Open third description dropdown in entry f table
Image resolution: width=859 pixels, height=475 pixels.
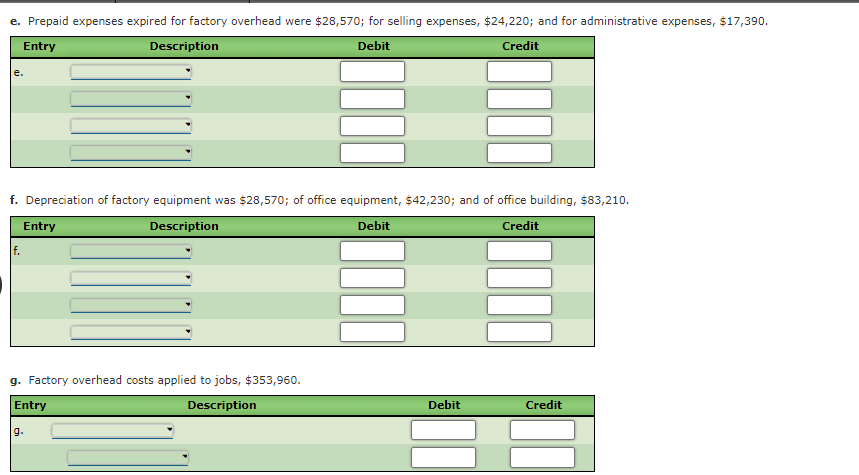tap(131, 305)
